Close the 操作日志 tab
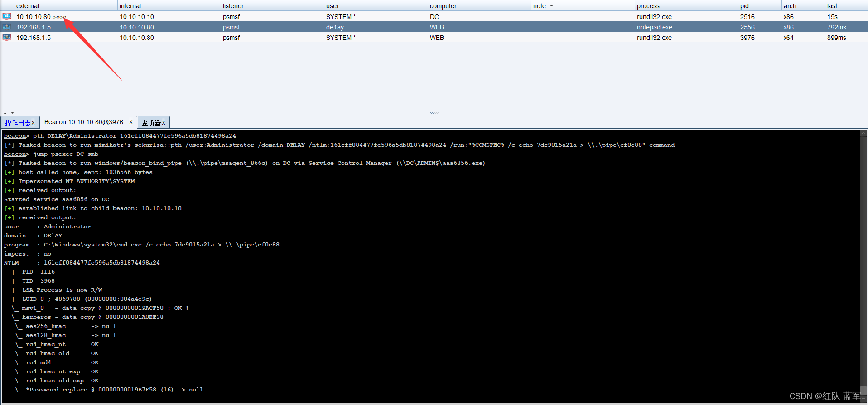Screen dimensions: 868x405 (33, 123)
